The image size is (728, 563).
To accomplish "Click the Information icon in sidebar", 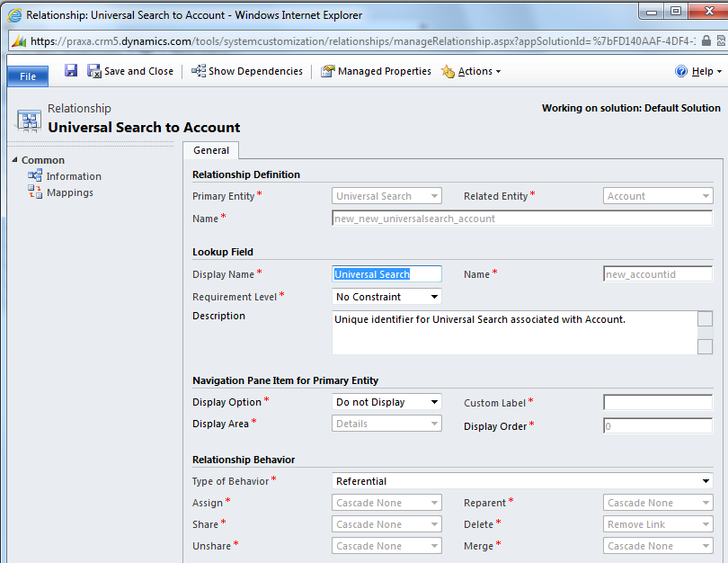I will click(x=35, y=176).
